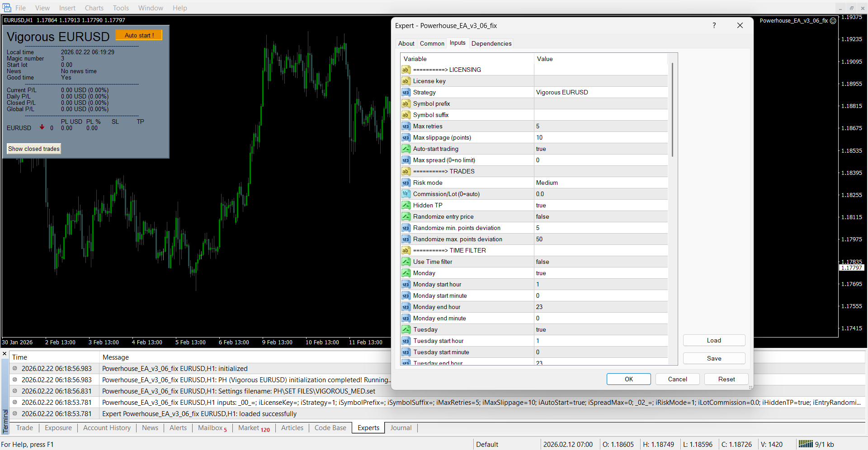Viewport: 868px width, 450px height.
Task: Open the Strategy value Vigorous EURUSD dropdown
Action: click(600, 93)
